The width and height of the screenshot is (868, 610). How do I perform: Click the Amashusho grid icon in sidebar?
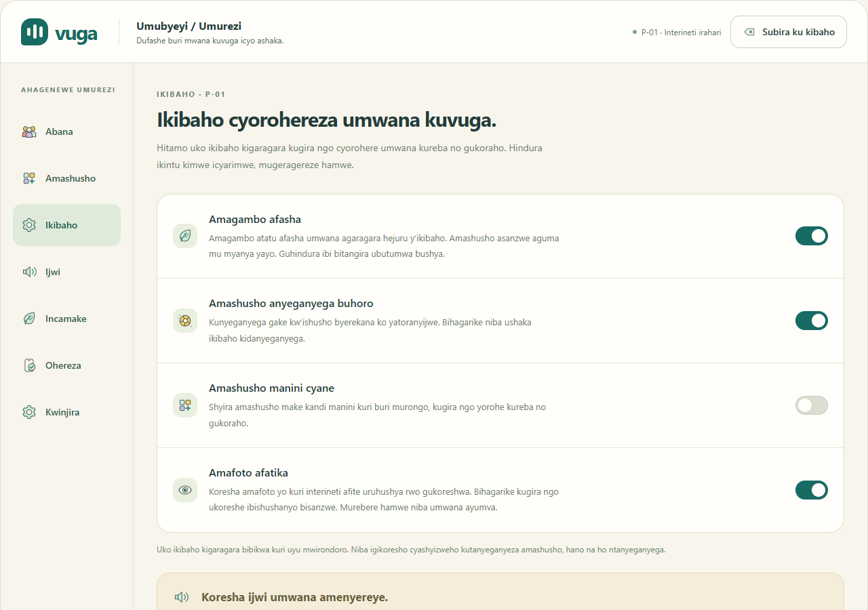click(x=29, y=178)
